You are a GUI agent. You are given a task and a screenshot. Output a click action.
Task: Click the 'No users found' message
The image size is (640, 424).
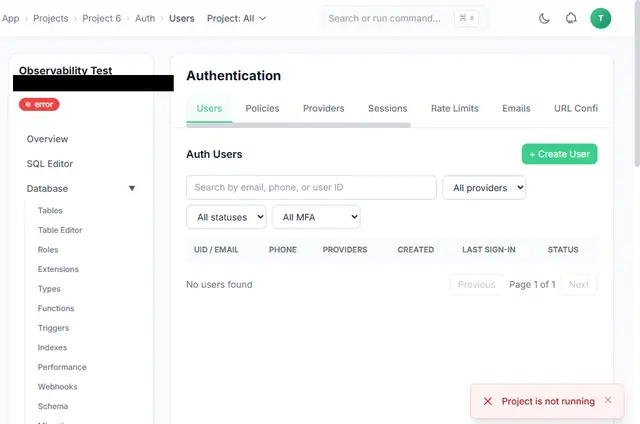[x=219, y=284]
